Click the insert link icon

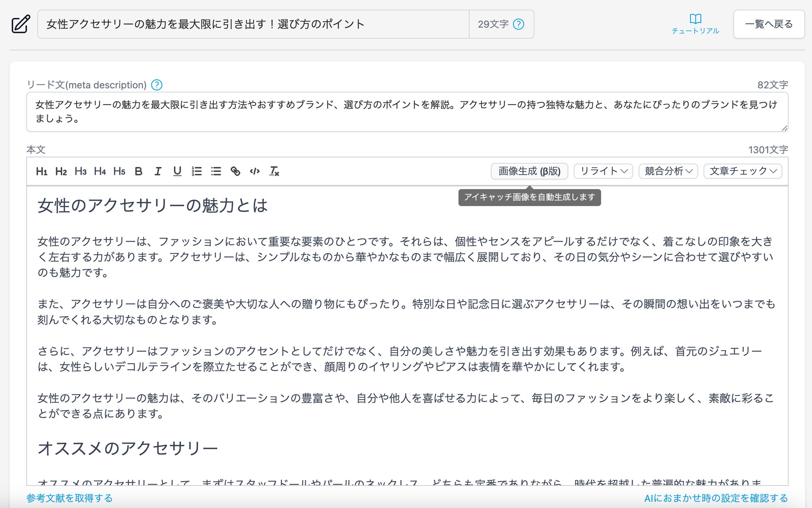pos(235,171)
